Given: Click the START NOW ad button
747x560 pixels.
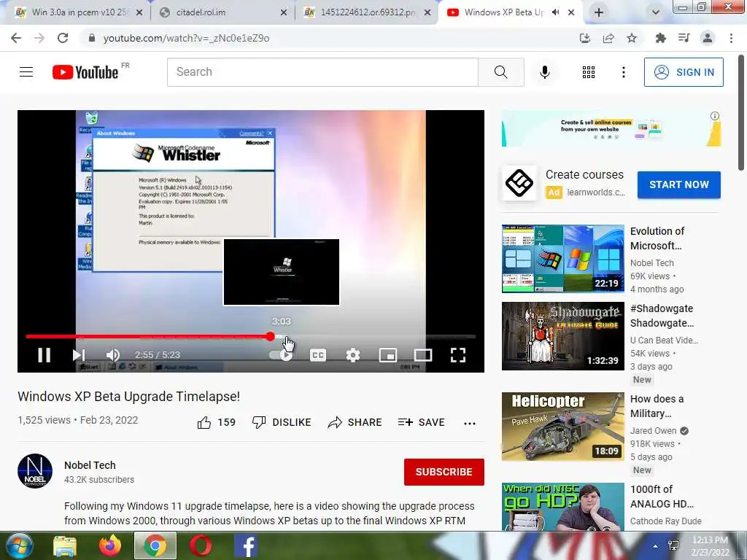Looking at the screenshot, I should 679,184.
